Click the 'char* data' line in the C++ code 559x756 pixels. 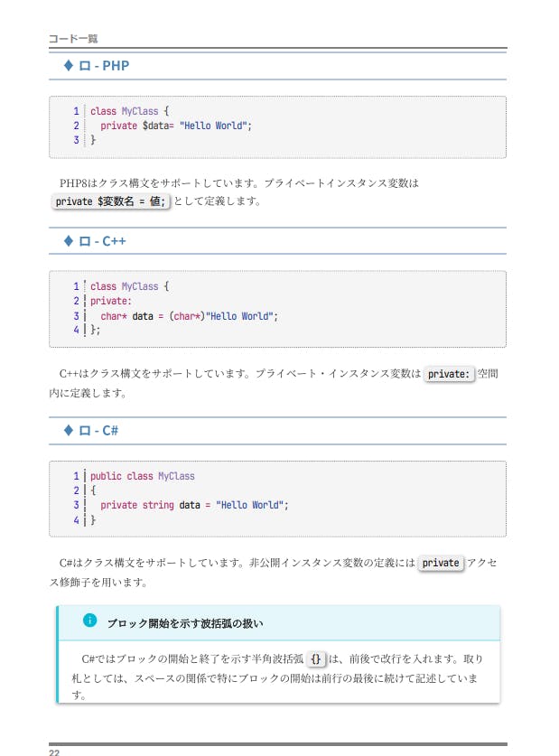(x=189, y=316)
